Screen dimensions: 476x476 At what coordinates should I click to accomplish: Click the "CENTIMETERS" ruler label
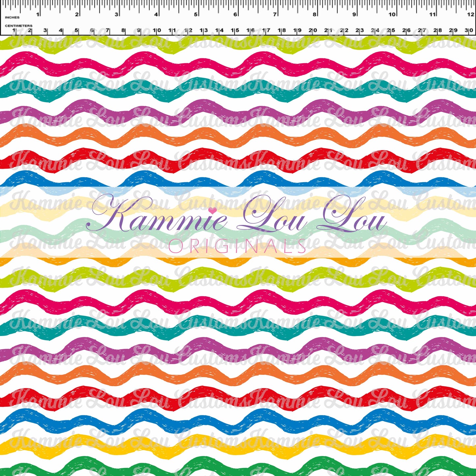(x=18, y=25)
